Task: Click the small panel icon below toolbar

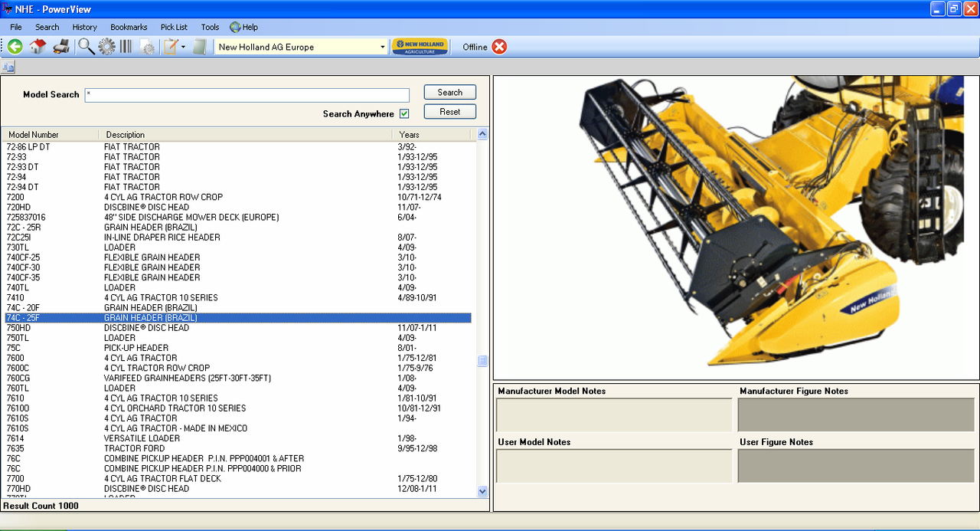Action: click(x=8, y=67)
